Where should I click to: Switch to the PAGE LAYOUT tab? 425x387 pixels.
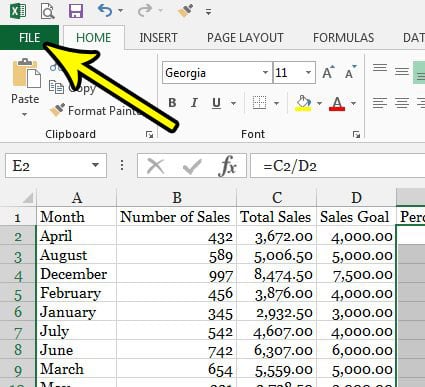[245, 38]
